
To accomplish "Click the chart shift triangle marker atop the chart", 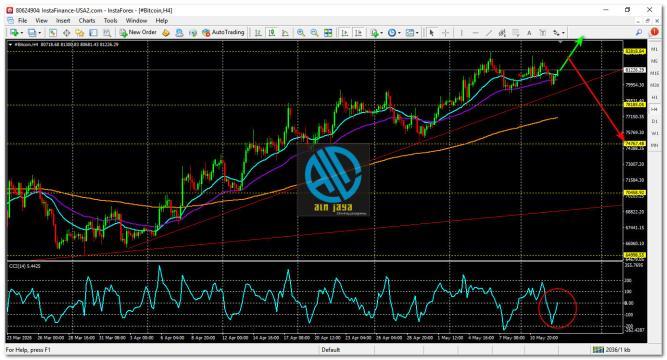I will [x=561, y=42].
